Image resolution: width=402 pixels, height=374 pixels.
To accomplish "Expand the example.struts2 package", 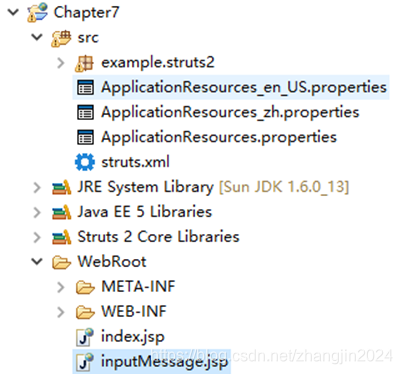I will click(61, 62).
